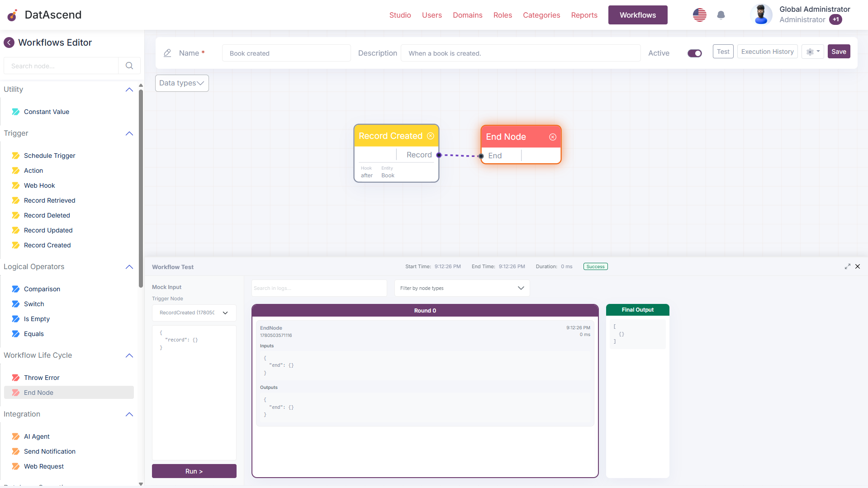The image size is (868, 488).
Task: Open the Workflows tab
Action: pyautogui.click(x=638, y=15)
